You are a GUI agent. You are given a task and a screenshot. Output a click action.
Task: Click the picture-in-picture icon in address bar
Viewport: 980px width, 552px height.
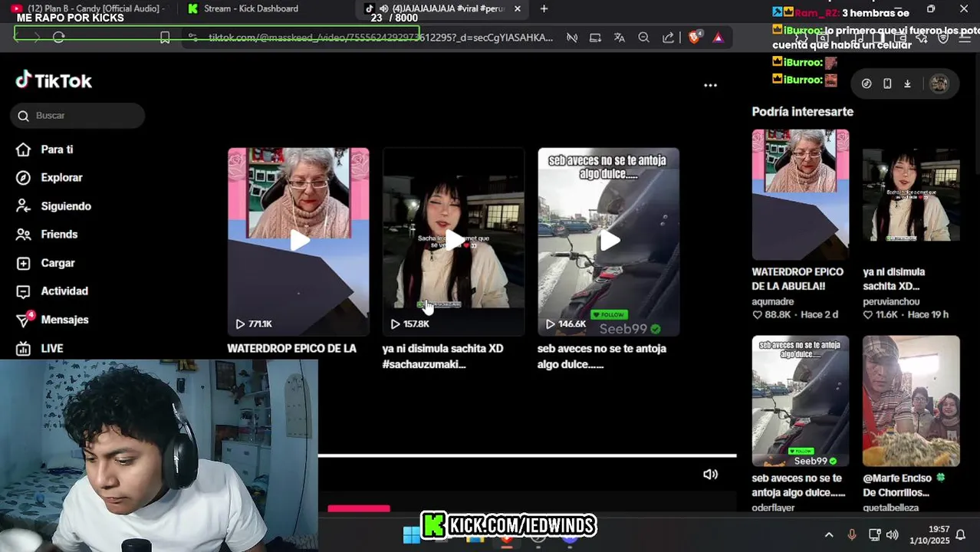[595, 37]
